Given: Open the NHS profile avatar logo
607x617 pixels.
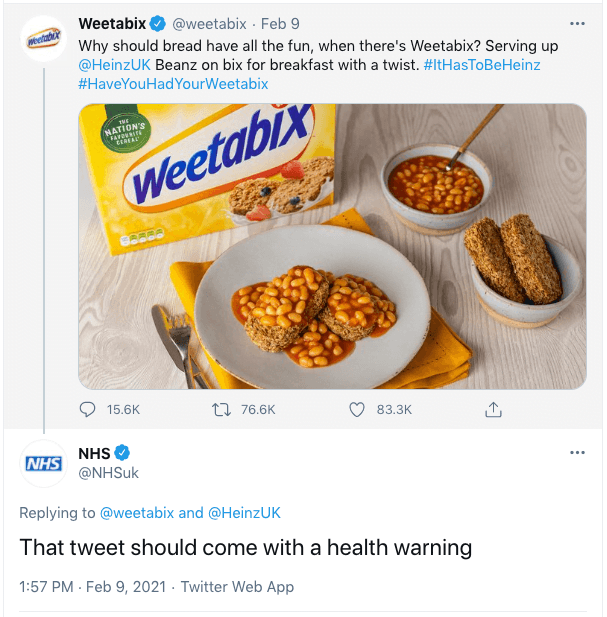Looking at the screenshot, I should (42, 463).
